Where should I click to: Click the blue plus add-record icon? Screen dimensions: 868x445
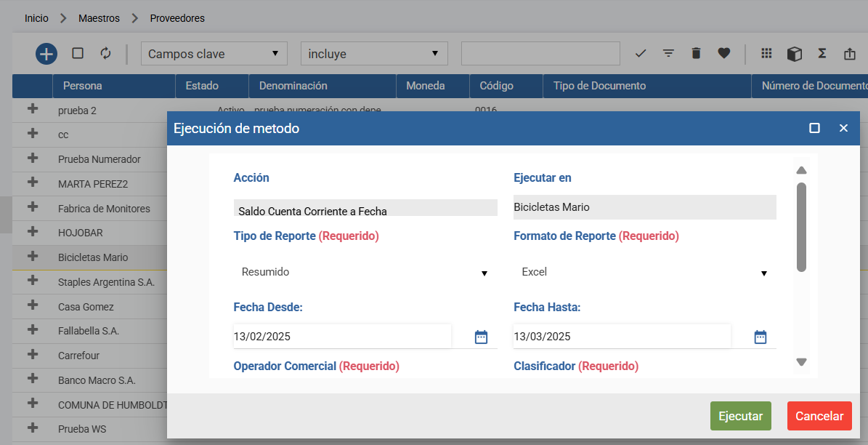tap(46, 54)
